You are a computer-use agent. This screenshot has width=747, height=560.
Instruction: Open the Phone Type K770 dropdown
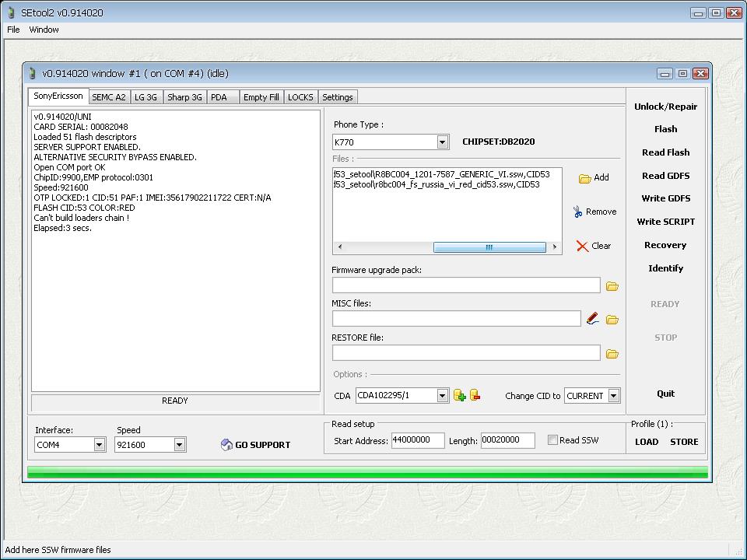(442, 142)
